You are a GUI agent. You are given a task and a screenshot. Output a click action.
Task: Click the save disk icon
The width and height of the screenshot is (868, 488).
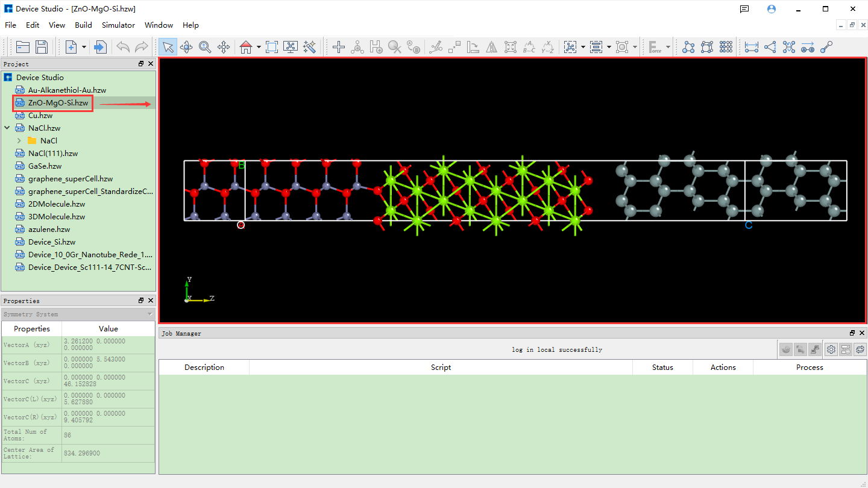[42, 47]
